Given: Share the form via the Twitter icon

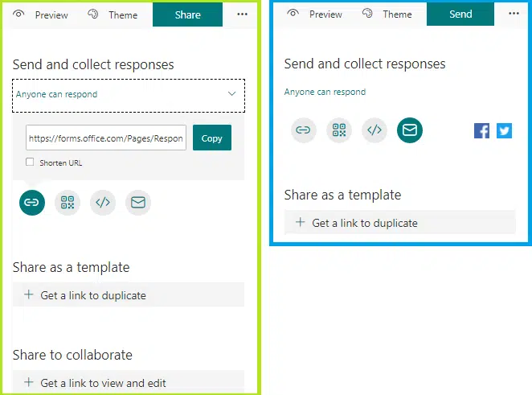Looking at the screenshot, I should pyautogui.click(x=504, y=130).
